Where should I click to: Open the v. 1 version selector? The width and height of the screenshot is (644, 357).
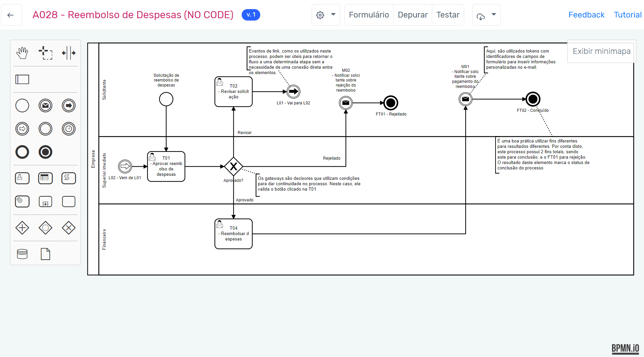(251, 14)
